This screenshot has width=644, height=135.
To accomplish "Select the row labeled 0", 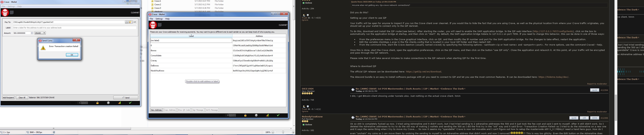I will (x=218, y=46).
